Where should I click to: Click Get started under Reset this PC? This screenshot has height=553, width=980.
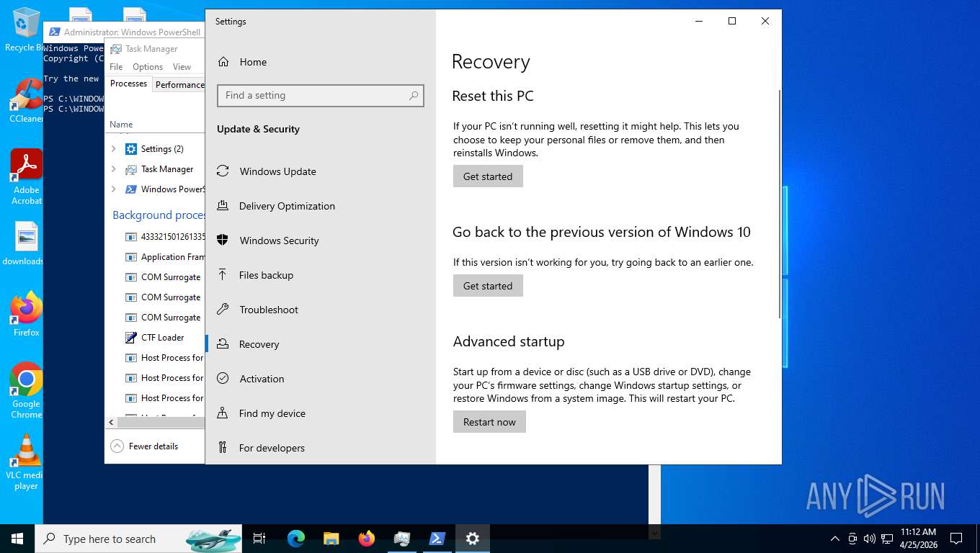pos(488,176)
